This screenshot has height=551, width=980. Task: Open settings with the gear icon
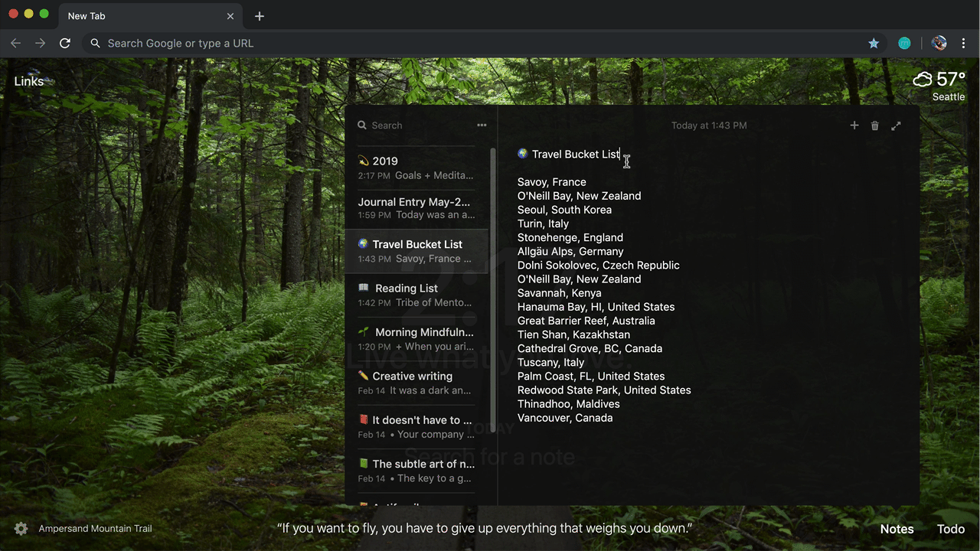(21, 529)
